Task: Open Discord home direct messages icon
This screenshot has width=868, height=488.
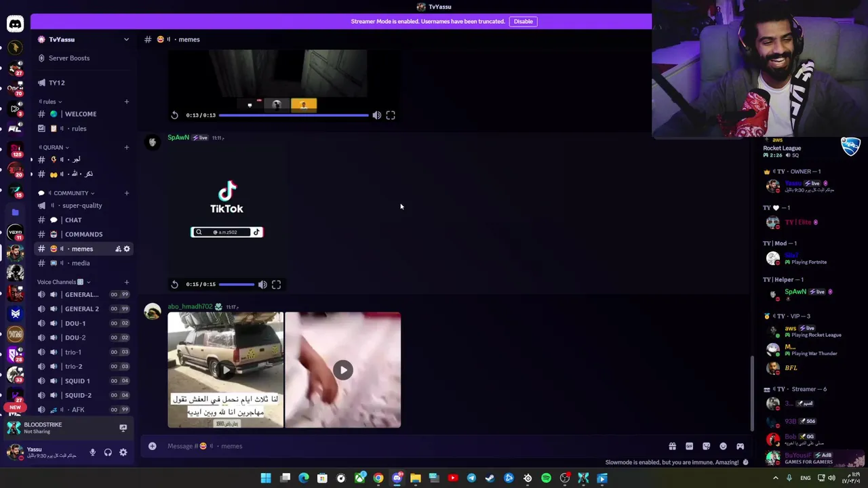Action: click(15, 24)
